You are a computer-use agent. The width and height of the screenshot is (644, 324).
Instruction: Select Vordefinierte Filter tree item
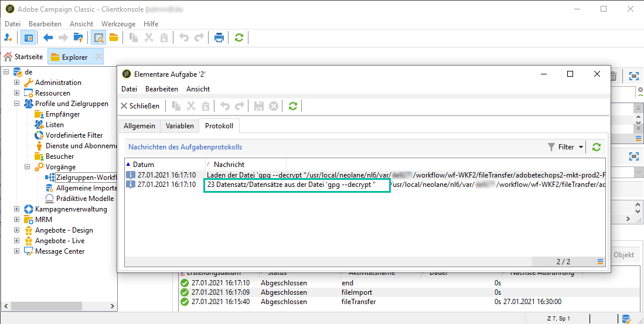point(74,135)
